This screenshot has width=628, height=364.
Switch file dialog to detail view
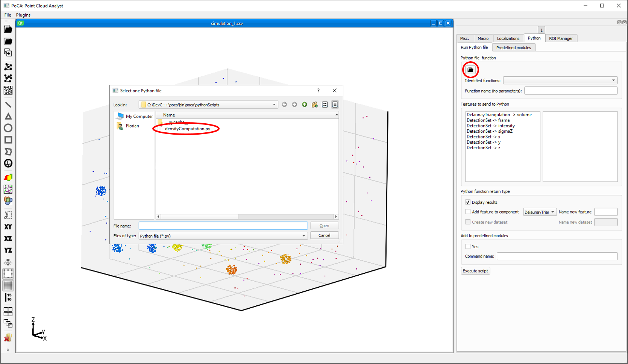pos(335,105)
